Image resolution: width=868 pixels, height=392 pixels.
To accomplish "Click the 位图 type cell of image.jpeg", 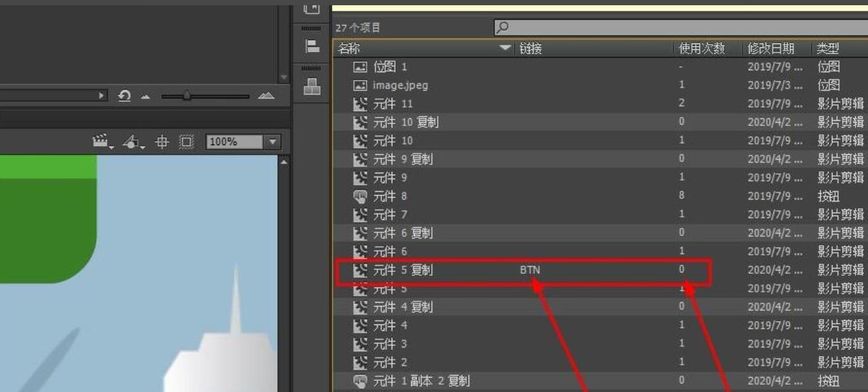I will (x=829, y=85).
